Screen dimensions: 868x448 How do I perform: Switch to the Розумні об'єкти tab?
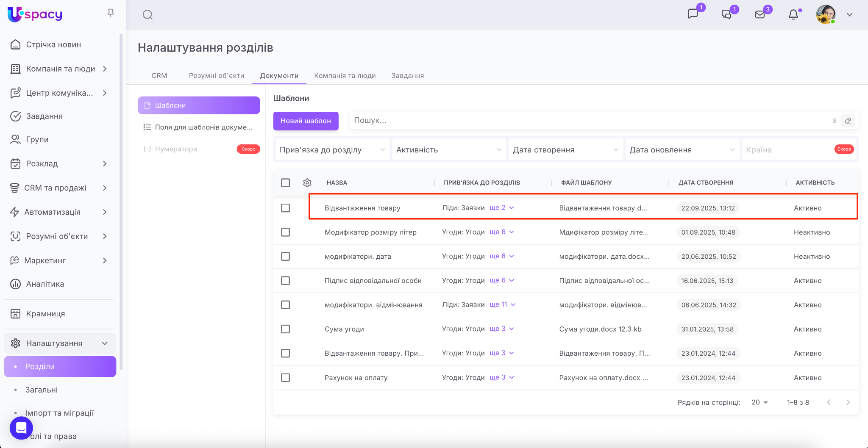[x=216, y=75]
